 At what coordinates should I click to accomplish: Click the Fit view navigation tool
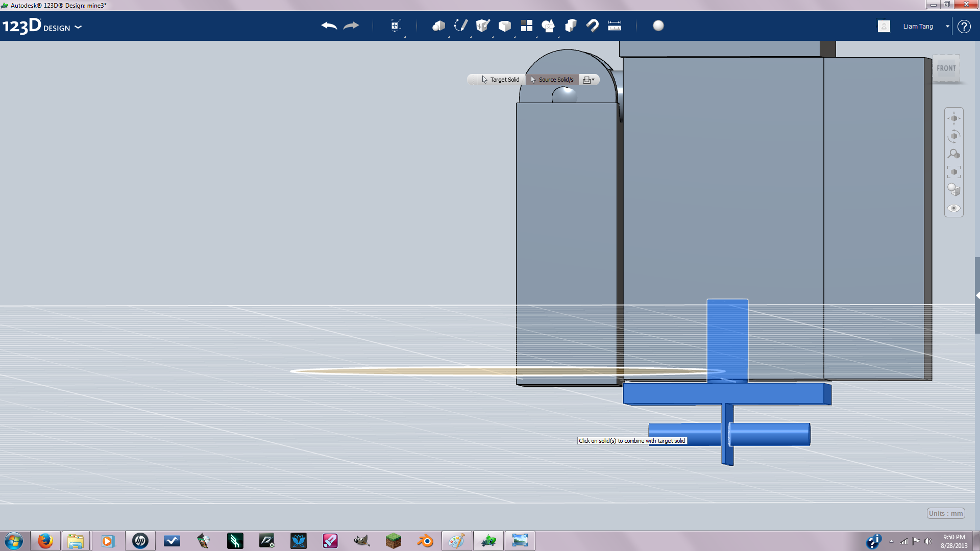(953, 172)
